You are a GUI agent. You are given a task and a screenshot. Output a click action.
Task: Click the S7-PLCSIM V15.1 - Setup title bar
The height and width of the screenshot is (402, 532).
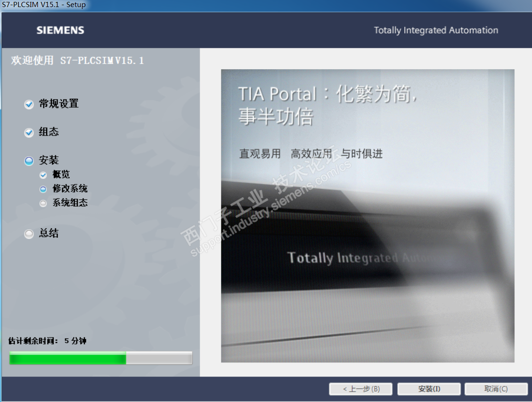coord(266,5)
